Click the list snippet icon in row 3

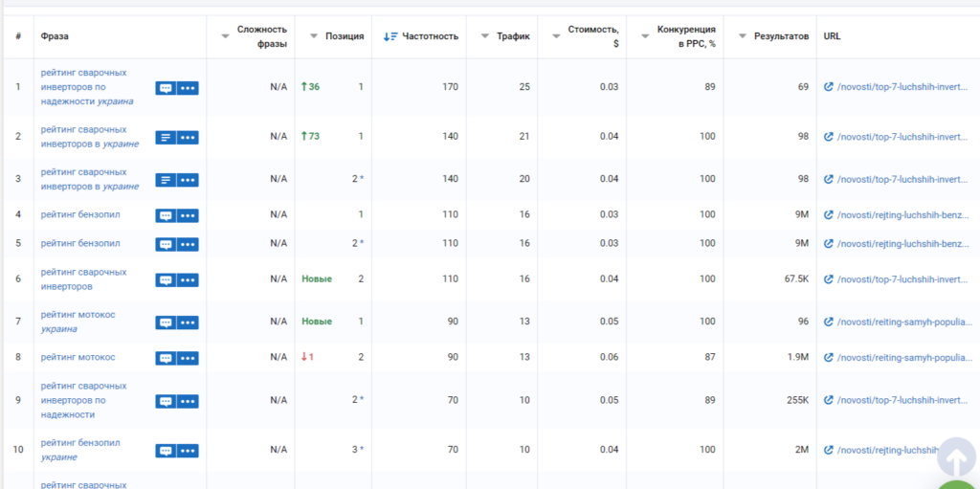pyautogui.click(x=166, y=180)
